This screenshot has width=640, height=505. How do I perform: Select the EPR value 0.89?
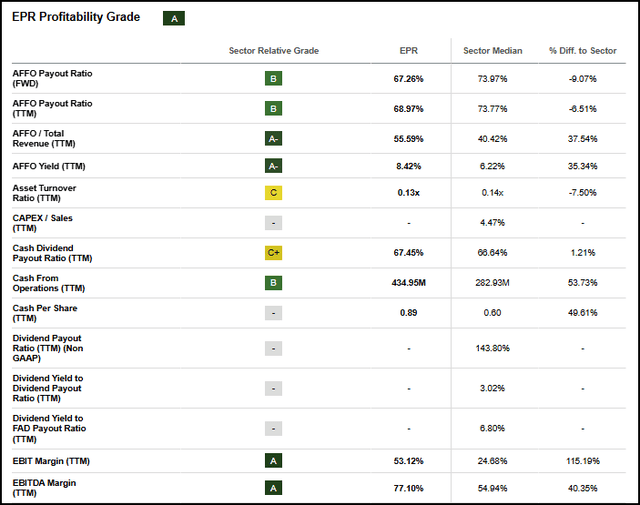click(409, 313)
